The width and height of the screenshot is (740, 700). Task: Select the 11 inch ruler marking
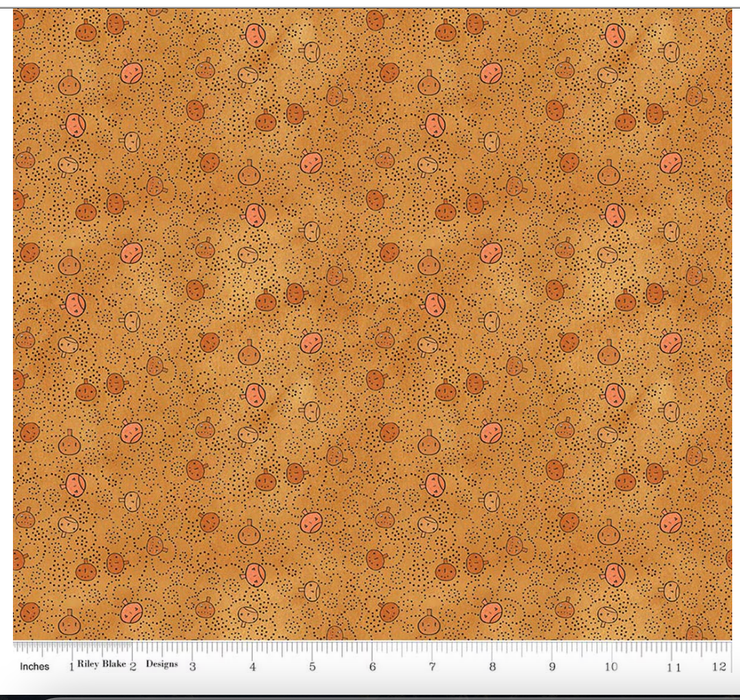point(673,666)
